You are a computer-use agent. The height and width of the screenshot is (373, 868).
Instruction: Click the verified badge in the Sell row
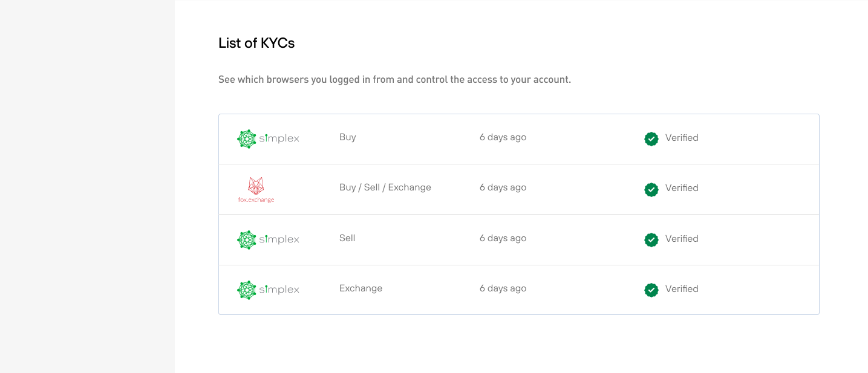click(x=651, y=239)
